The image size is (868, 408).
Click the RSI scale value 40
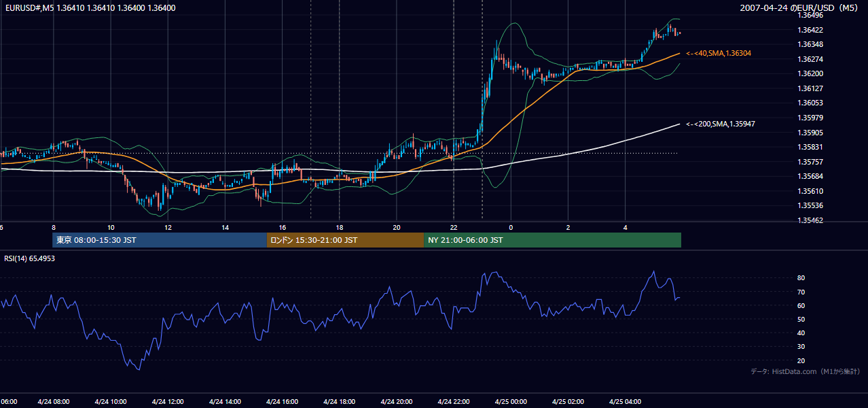[801, 333]
